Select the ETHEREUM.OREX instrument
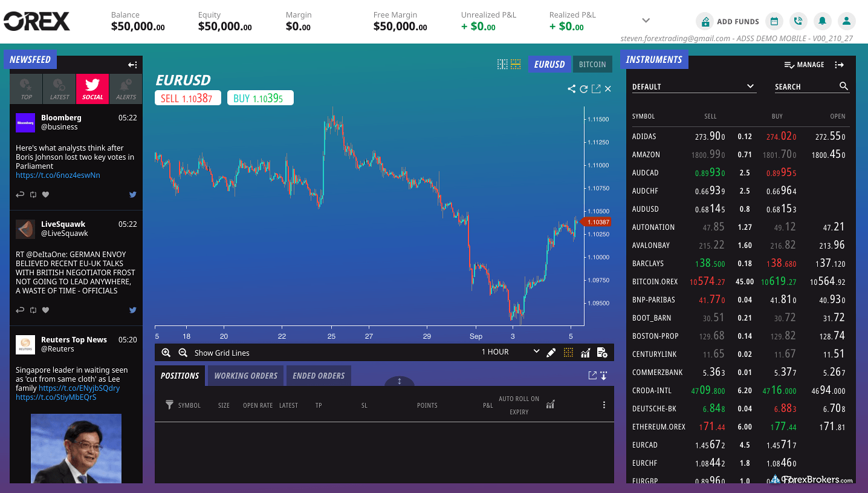Viewport: 868px width, 493px height. [740, 427]
